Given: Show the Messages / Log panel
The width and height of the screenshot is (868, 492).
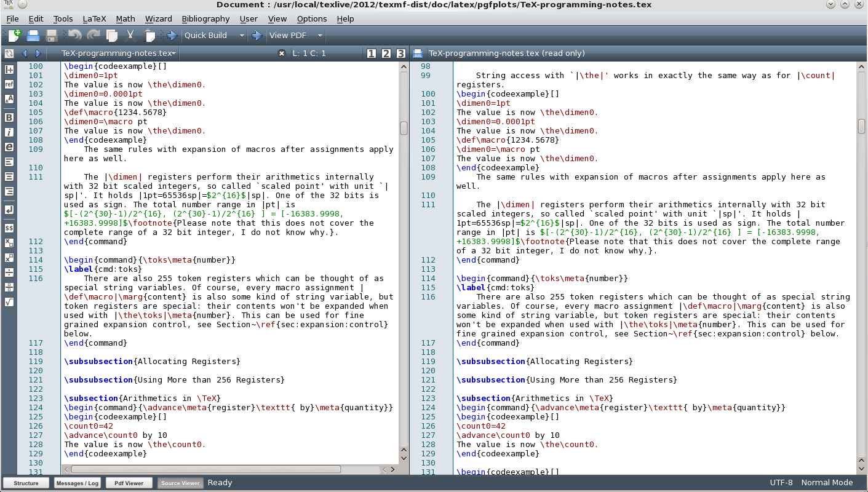Looking at the screenshot, I should (x=78, y=482).
